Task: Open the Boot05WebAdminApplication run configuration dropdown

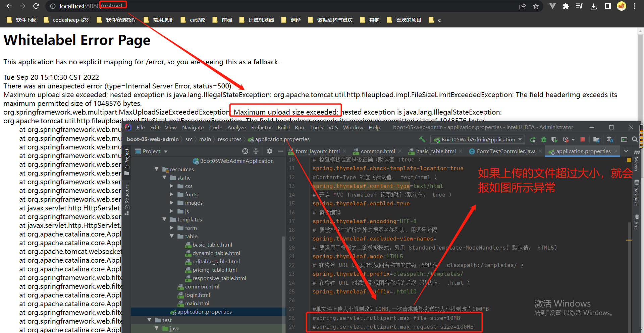Action: coord(478,140)
